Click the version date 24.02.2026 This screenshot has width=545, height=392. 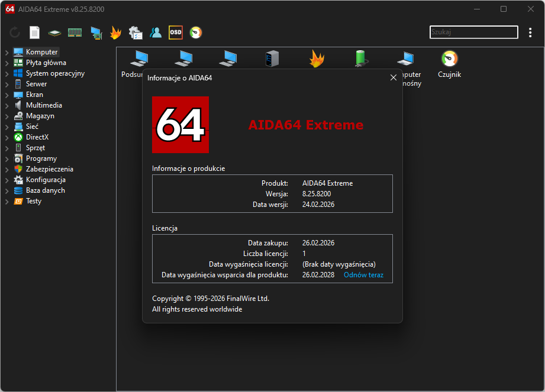point(318,205)
